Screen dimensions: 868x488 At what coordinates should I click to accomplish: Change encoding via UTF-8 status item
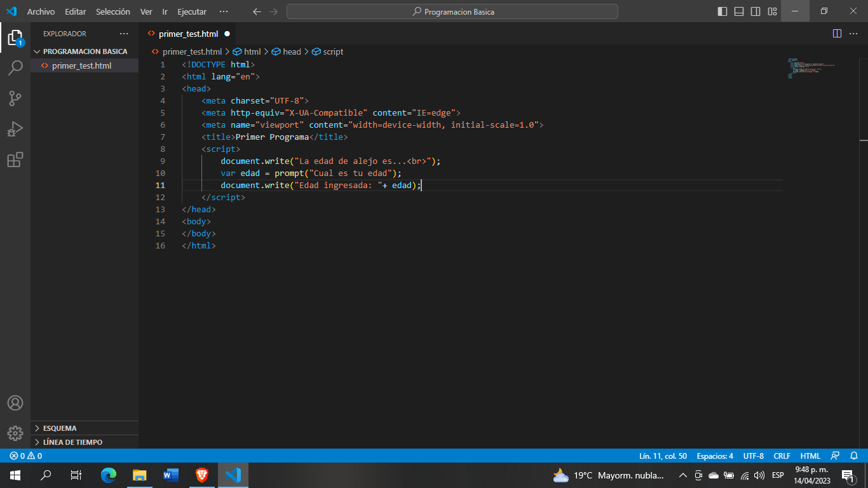click(754, 456)
